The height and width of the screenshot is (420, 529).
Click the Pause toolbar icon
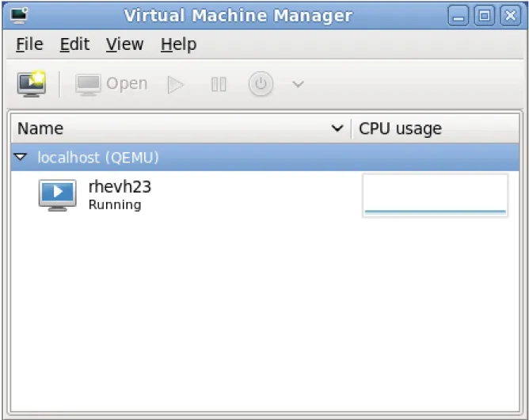pyautogui.click(x=219, y=85)
